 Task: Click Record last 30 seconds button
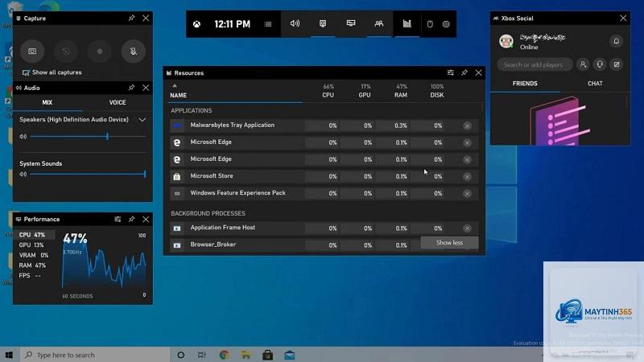pyautogui.click(x=66, y=51)
